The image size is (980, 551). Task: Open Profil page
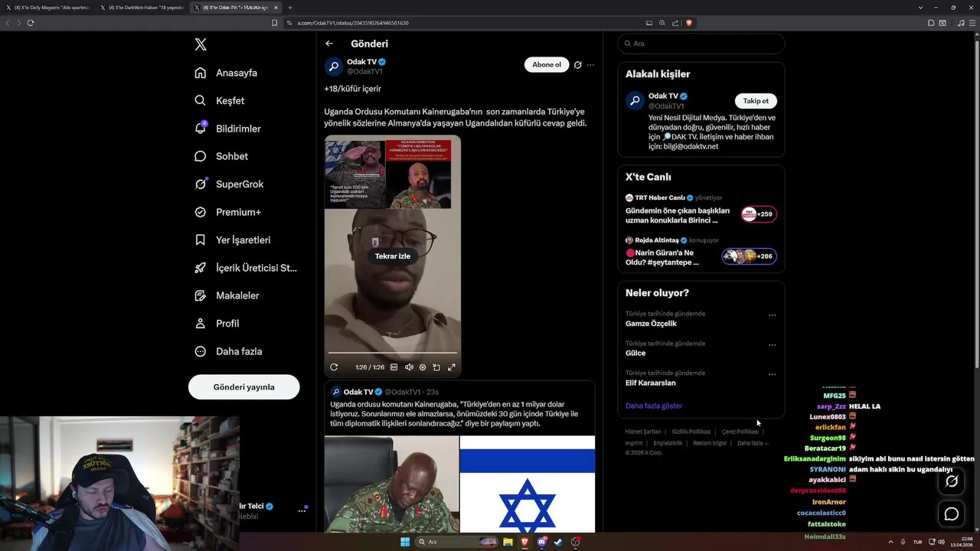pyautogui.click(x=217, y=323)
